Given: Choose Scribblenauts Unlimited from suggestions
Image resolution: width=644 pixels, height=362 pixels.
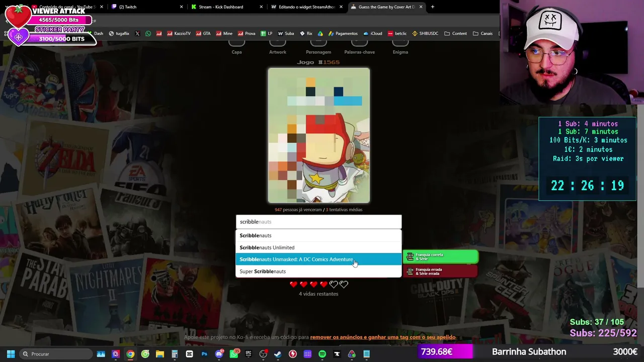Looking at the screenshot, I should tap(318, 247).
